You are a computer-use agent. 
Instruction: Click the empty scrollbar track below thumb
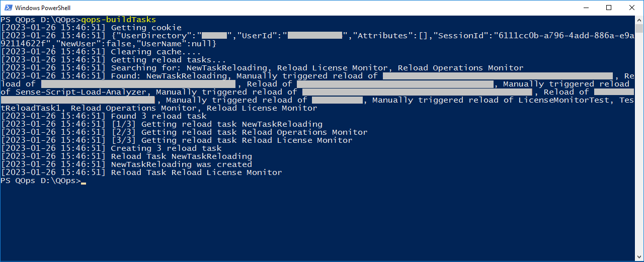tap(639, 146)
